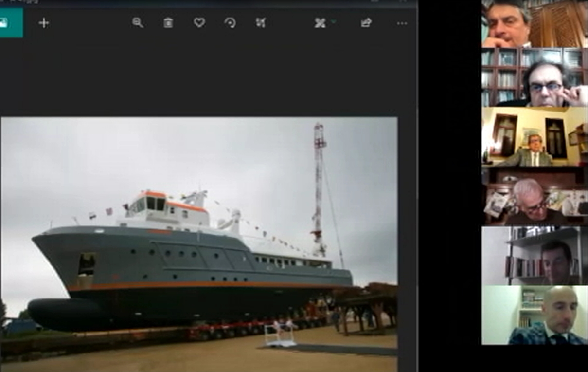Click the ship photo in viewer
The width and height of the screenshot is (588, 372).
[199, 244]
